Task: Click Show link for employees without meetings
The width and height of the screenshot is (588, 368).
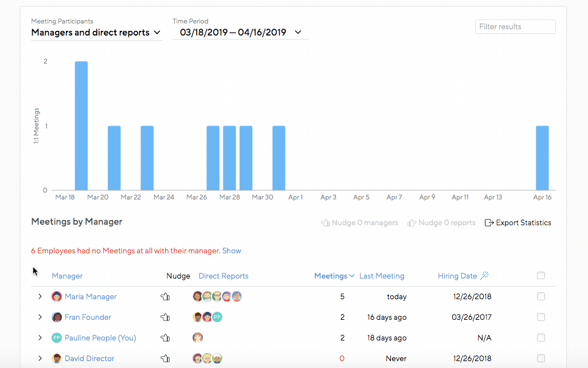Action: click(232, 251)
